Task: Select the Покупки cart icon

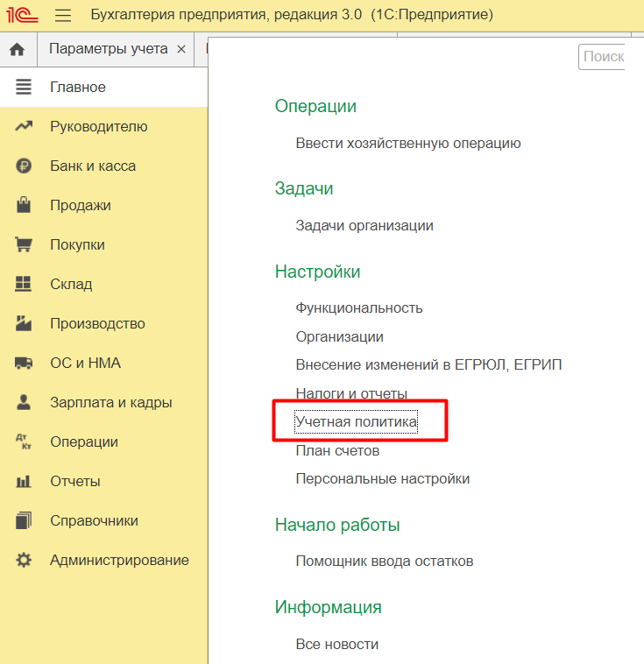Action: pyautogui.click(x=24, y=245)
